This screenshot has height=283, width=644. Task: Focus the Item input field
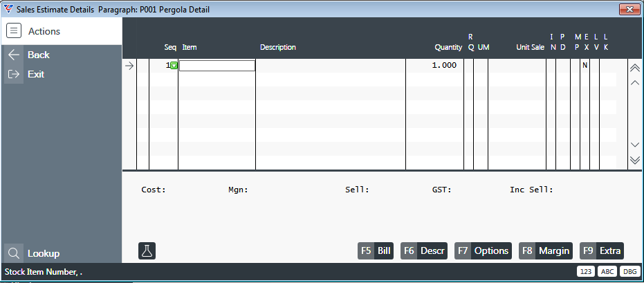pyautogui.click(x=217, y=66)
